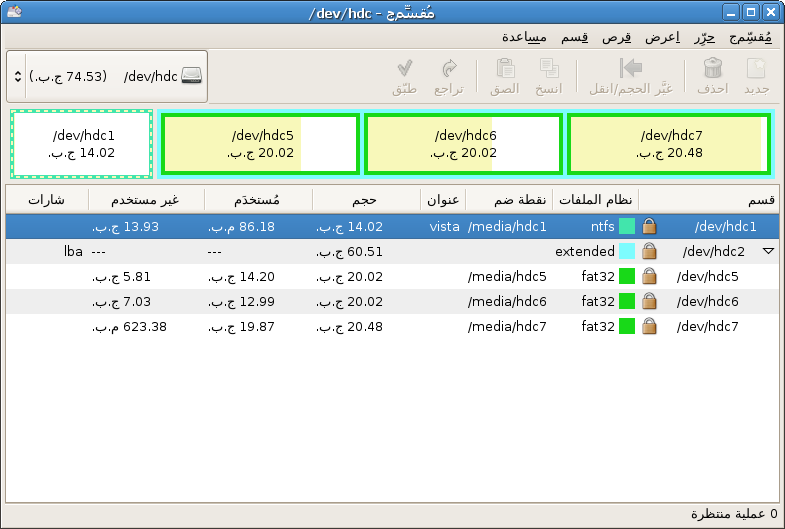This screenshot has height=529, width=785.
Task: Collapse the /dev/hdc2 extended partition tree
Action: click(767, 251)
